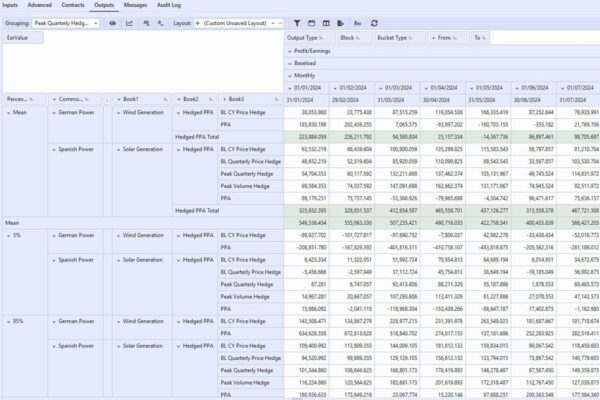
Task: Click the EarValue data field button
Action: [x=23, y=38]
